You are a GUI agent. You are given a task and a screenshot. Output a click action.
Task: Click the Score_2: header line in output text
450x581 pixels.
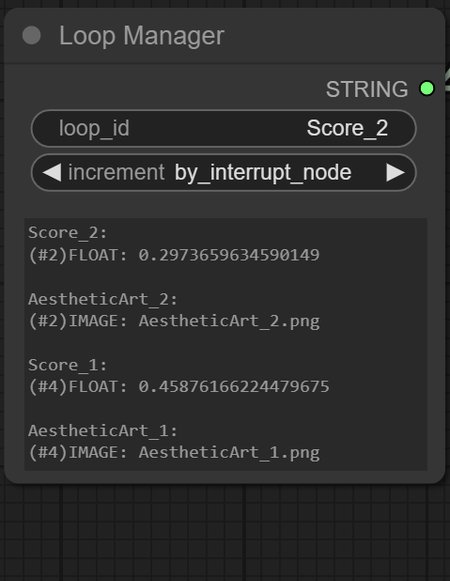point(68,233)
